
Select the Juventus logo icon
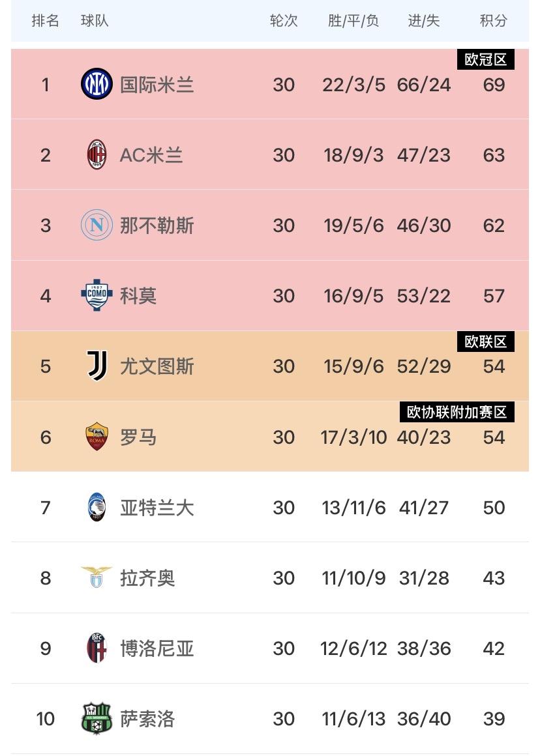coord(97,366)
